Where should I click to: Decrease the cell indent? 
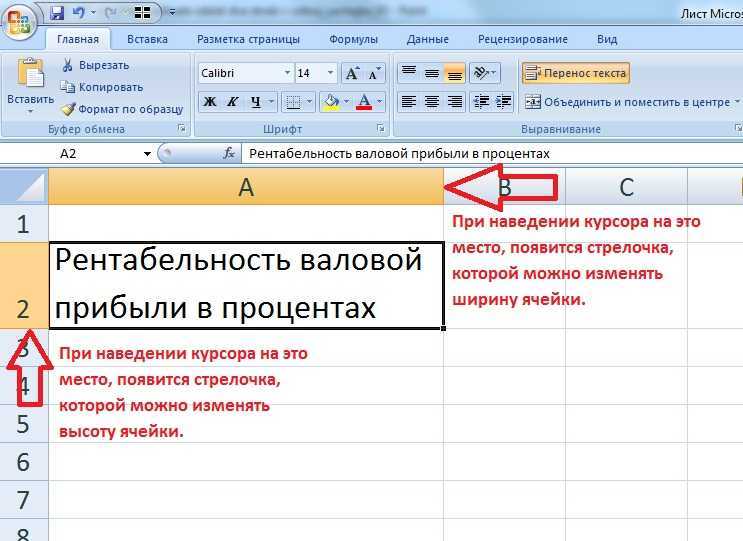(x=481, y=102)
